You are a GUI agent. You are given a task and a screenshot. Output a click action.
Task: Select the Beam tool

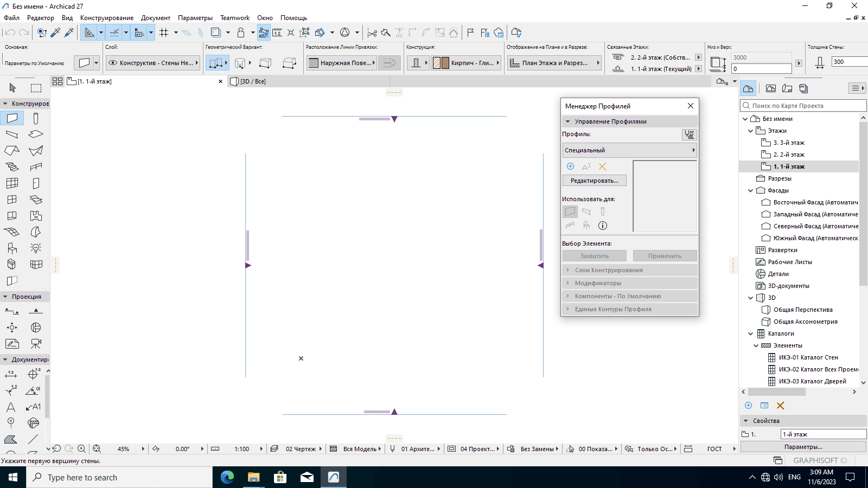pos(12,134)
